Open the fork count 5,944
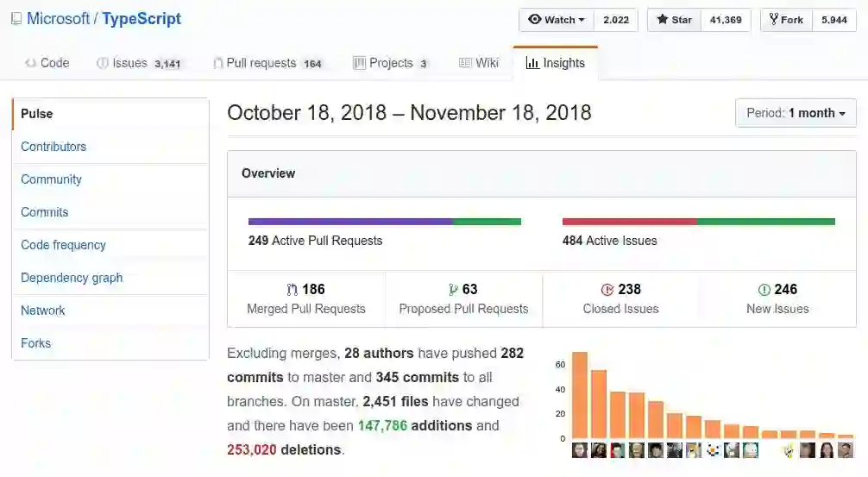868x477 pixels. [834, 20]
